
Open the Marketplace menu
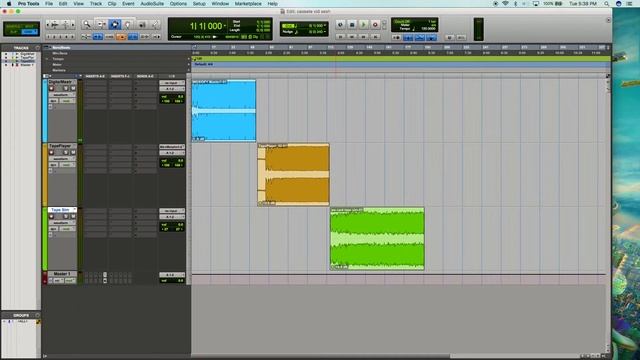(248, 4)
